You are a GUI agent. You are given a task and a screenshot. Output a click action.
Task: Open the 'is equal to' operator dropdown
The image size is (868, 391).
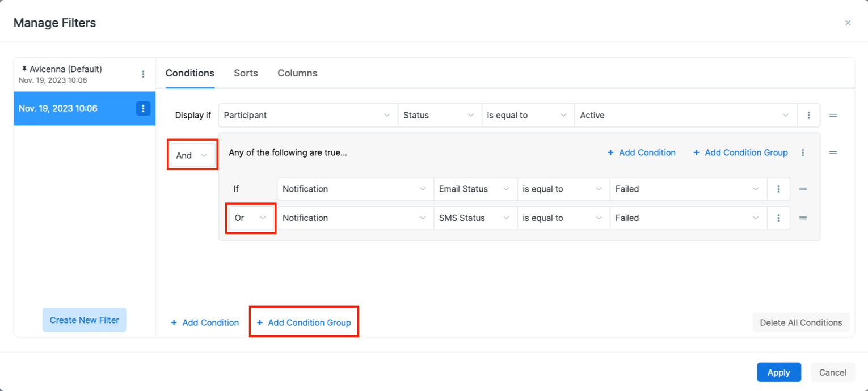pos(527,115)
